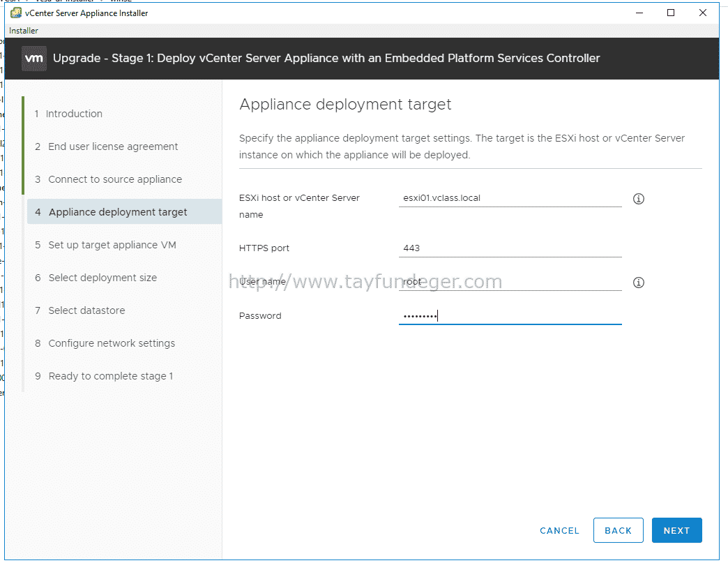Go to step 3 Connect to source appliance
Image resolution: width=728 pixels, height=563 pixels.
109,179
